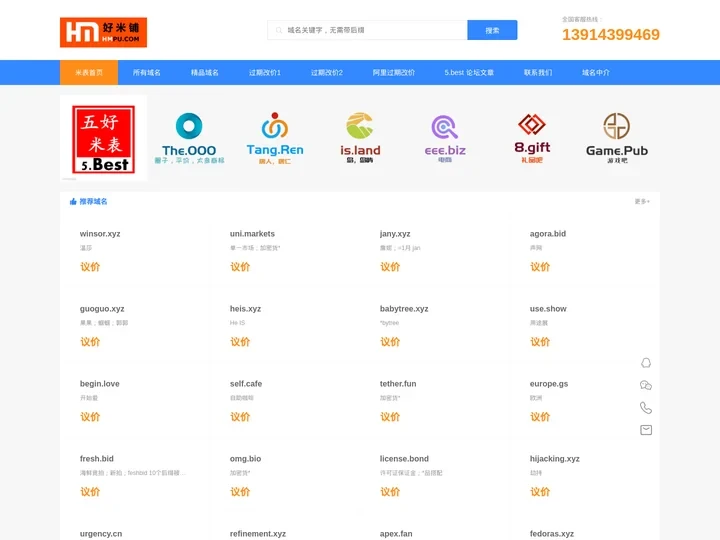Open the 精品域名 nav item
Viewport: 720px width, 540px height.
[205, 73]
